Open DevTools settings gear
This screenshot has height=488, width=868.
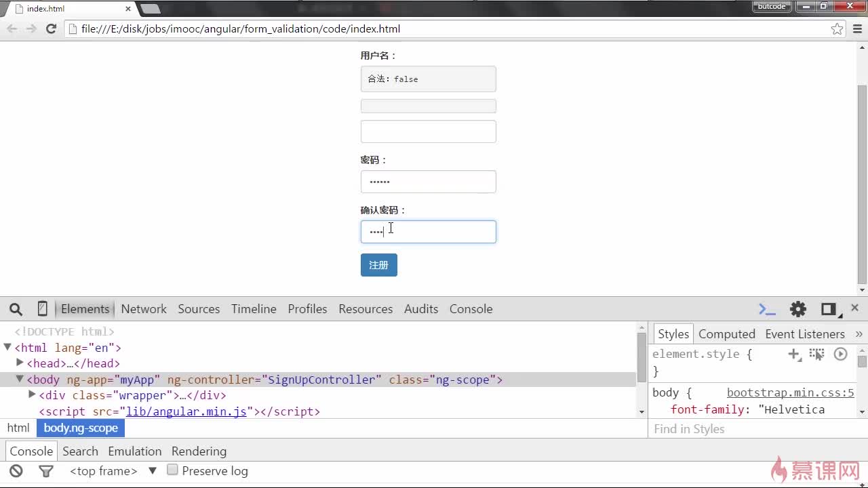(798, 309)
